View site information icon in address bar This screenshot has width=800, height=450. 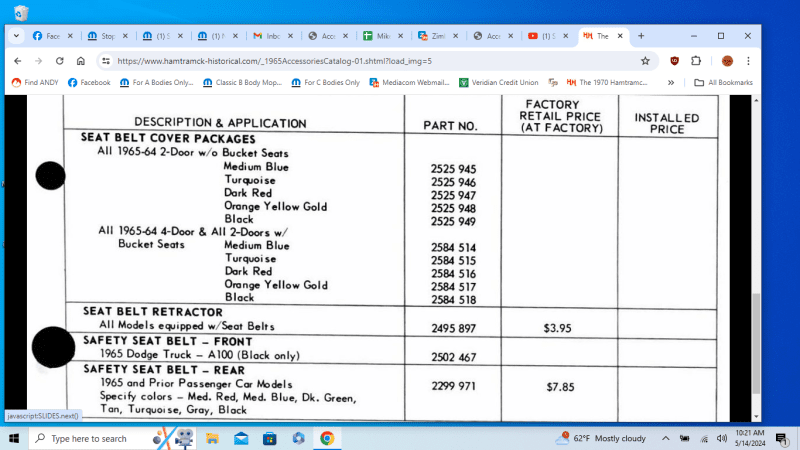(x=106, y=61)
